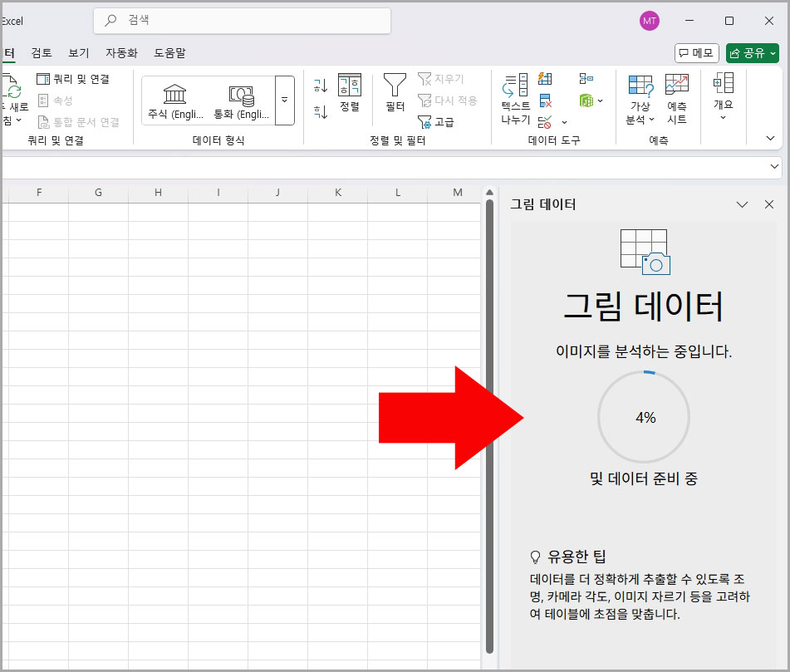The image size is (790, 672).
Task: Open the Share (공유) dropdown arrow
Action: click(x=773, y=53)
